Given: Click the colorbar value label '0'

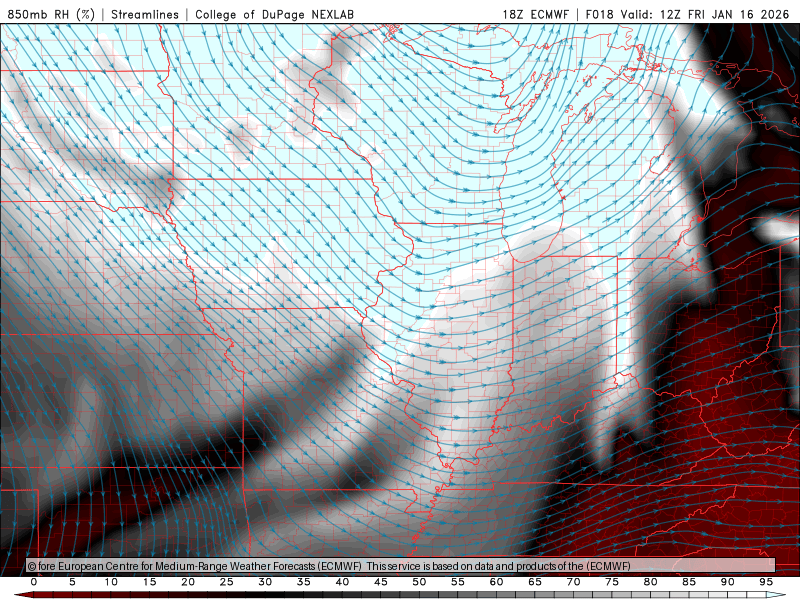Looking at the screenshot, I should tap(34, 582).
